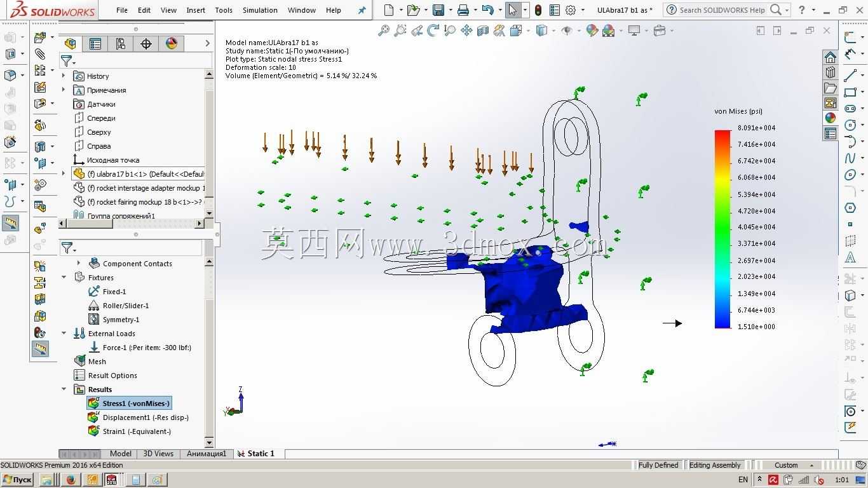This screenshot has height=488, width=868.
Task: Create a new document with New icon
Action: pyautogui.click(x=389, y=10)
